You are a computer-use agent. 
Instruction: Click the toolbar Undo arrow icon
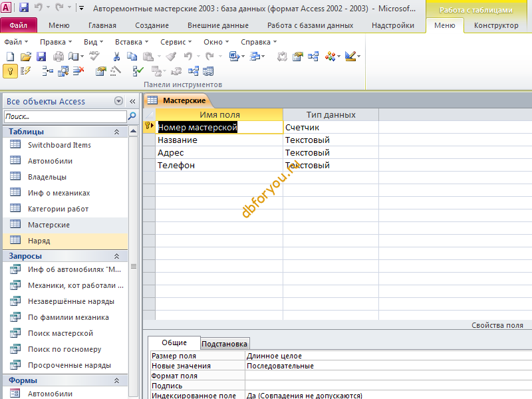[x=188, y=57]
